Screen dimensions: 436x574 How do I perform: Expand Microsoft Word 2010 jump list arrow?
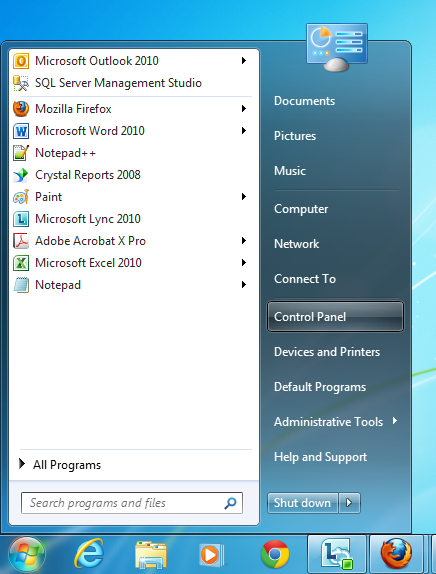click(x=244, y=131)
